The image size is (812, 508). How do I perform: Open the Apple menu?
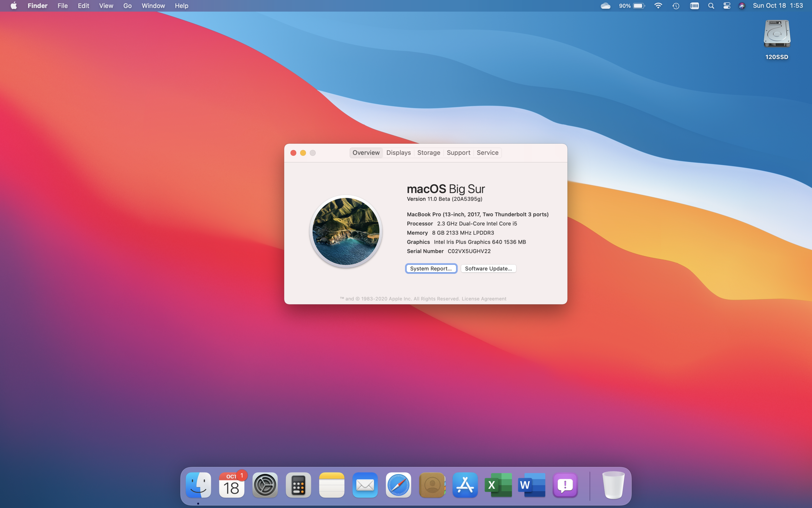coord(14,6)
